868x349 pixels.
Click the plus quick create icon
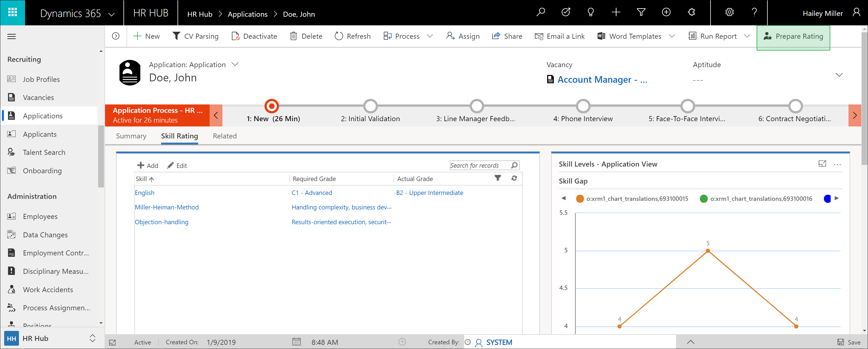tap(616, 13)
